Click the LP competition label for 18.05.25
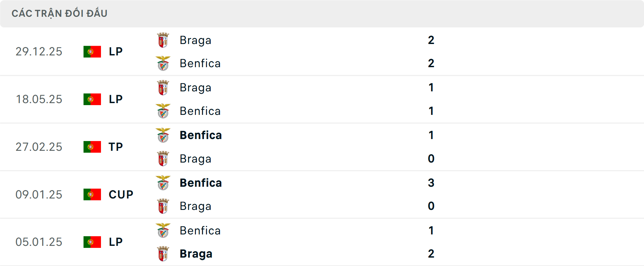The image size is (644, 266). [x=116, y=99]
